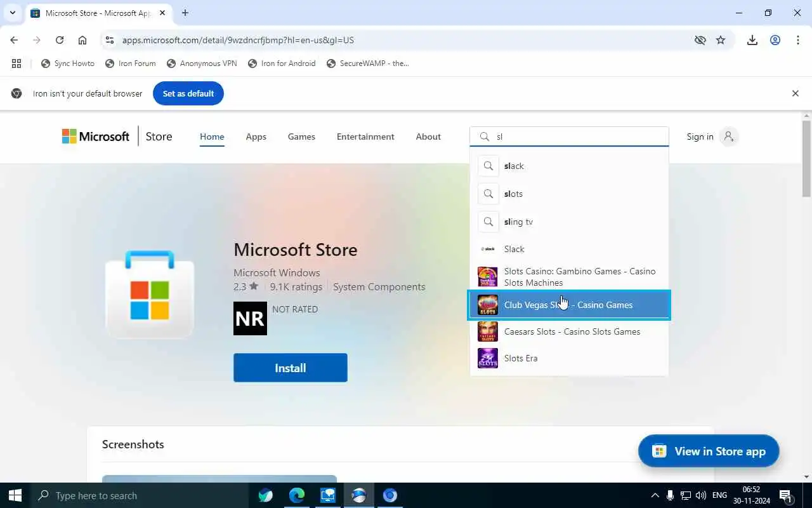Open the Iron for Android bookmark
The image size is (812, 508).
282,63
